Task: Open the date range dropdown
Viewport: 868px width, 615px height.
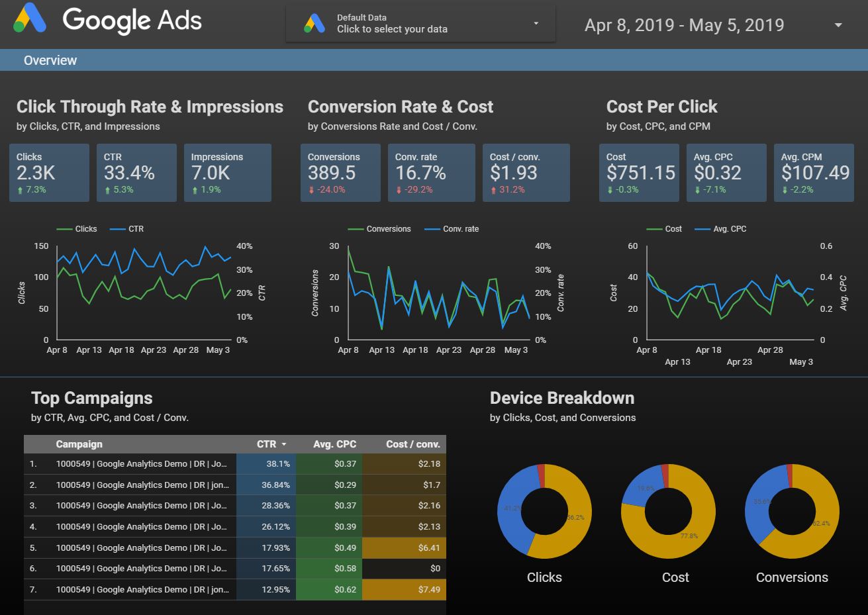Action: [837, 24]
